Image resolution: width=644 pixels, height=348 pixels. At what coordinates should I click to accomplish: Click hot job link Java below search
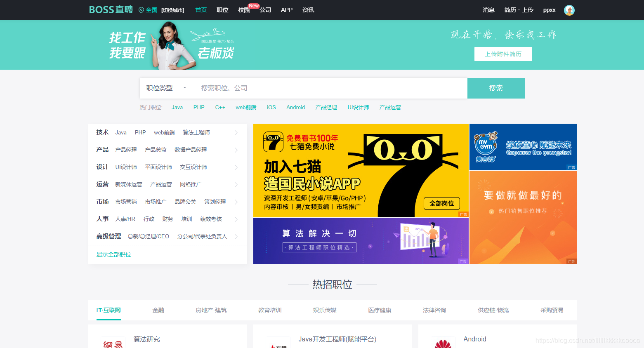click(x=177, y=107)
